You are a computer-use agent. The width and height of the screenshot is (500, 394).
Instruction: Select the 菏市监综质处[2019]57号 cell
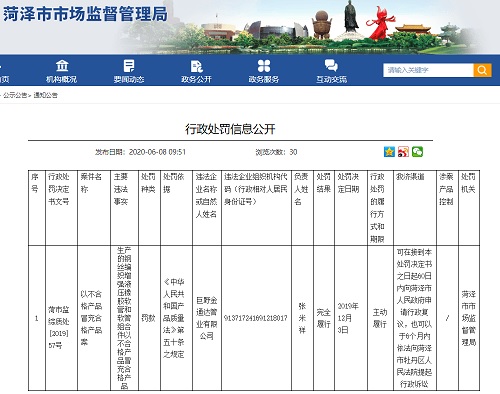(x=61, y=318)
